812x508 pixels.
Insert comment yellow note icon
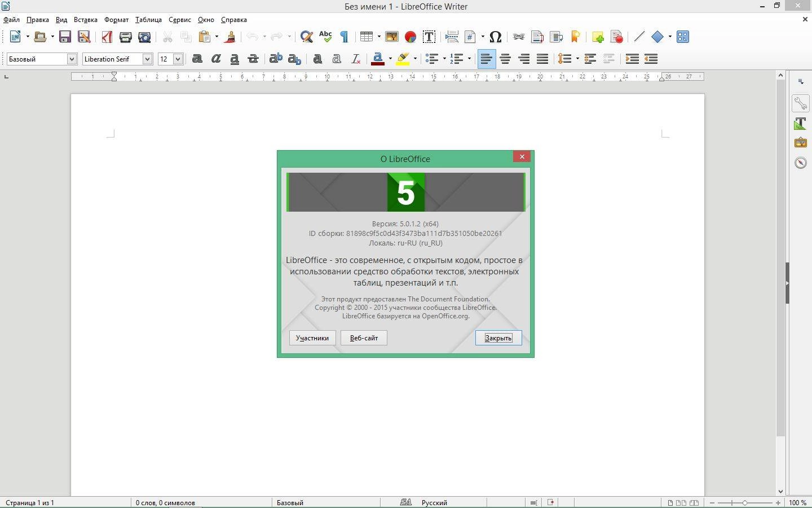[x=598, y=37]
